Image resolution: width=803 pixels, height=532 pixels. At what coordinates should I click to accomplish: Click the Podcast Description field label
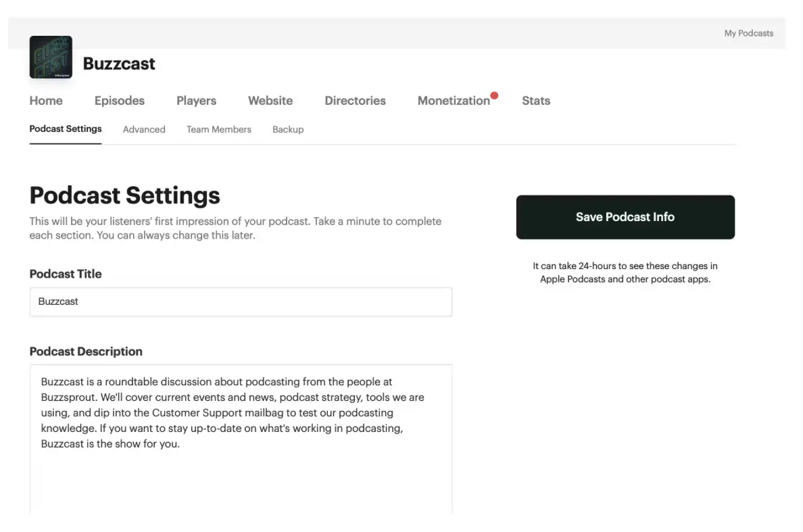pos(86,352)
